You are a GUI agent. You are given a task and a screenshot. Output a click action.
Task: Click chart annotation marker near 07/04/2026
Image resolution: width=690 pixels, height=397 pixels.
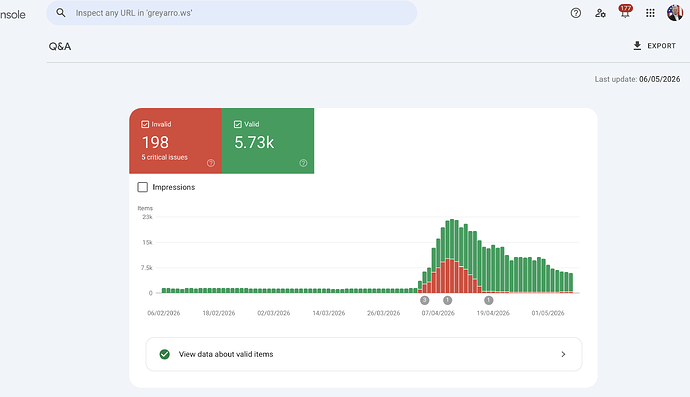(448, 300)
